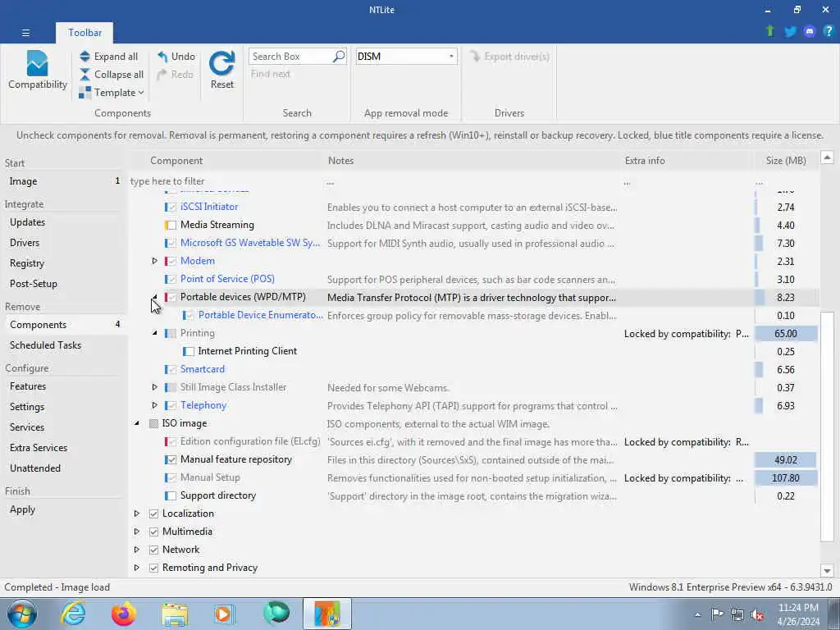This screenshot has width=840, height=630.
Task: Uncheck the Multimedia checkbox
Action: pos(153,532)
